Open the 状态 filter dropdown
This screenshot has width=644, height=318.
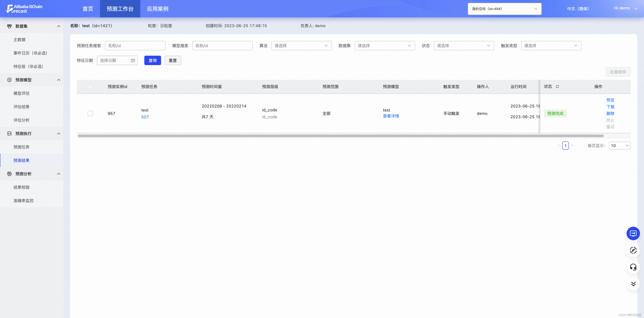coord(464,46)
